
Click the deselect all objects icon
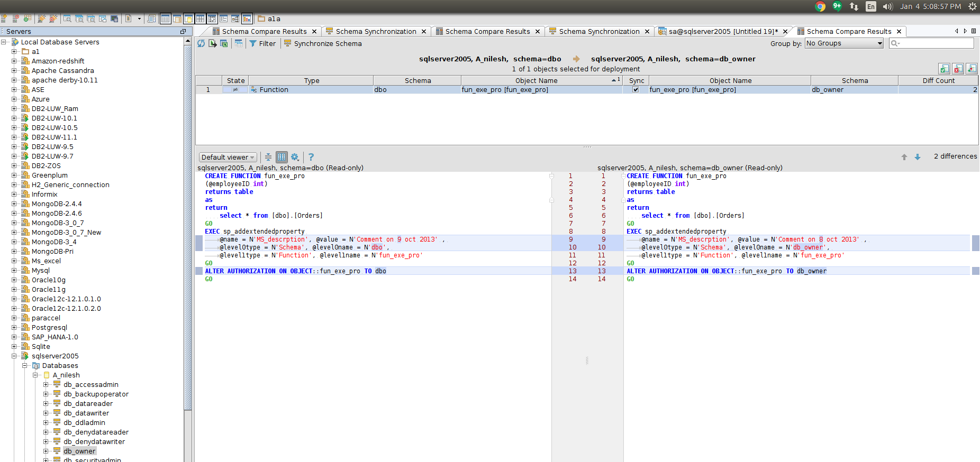click(x=958, y=69)
